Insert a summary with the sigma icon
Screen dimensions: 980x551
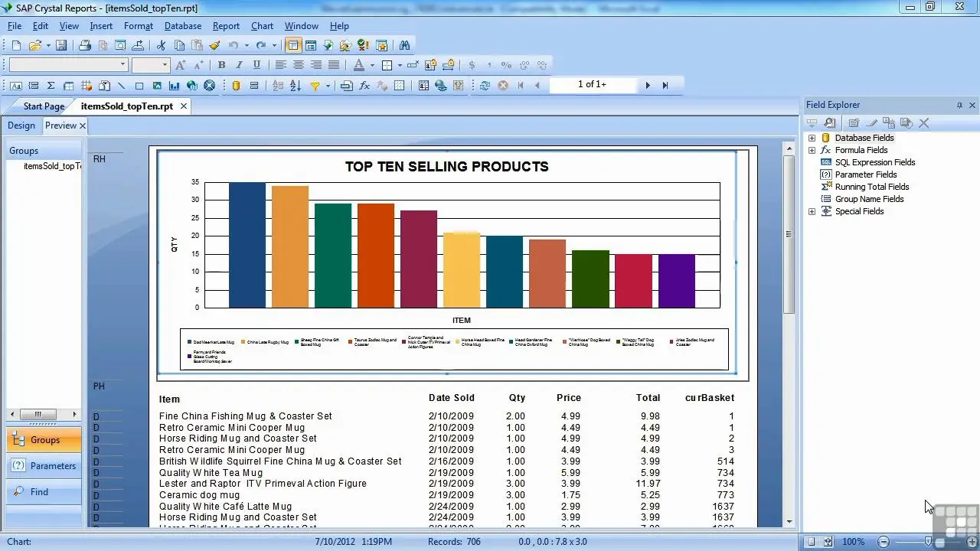51,86
